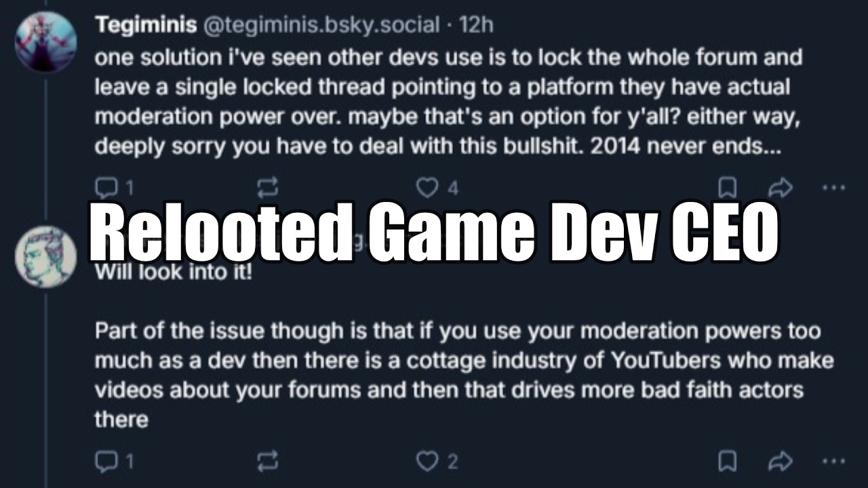Like the reply about moderation powers
The width and height of the screenshot is (868, 488).
click(427, 462)
